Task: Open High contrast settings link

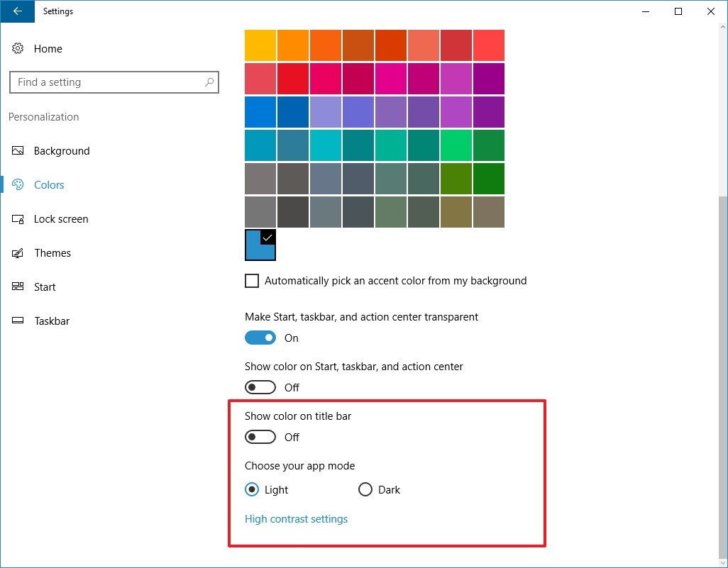Action: [x=296, y=518]
